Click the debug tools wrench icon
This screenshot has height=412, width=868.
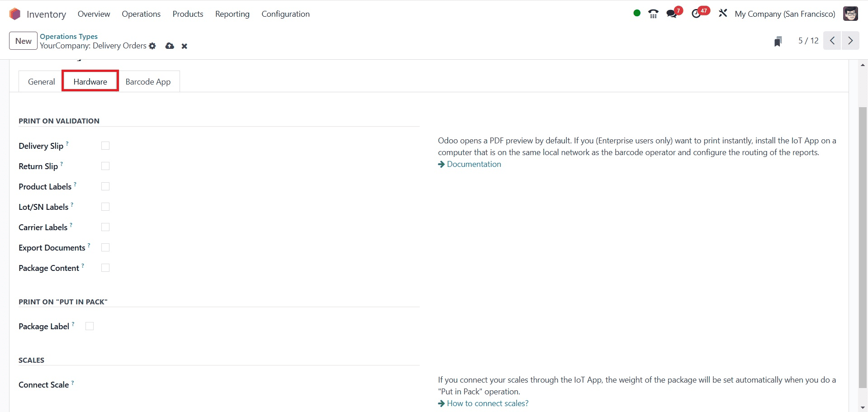click(x=723, y=14)
